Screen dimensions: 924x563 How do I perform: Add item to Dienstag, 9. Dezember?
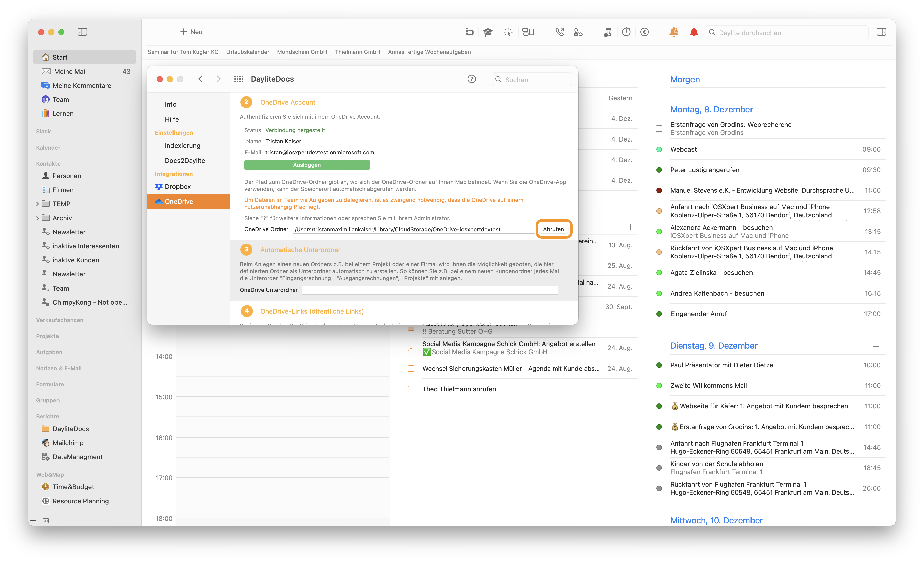pyautogui.click(x=876, y=346)
